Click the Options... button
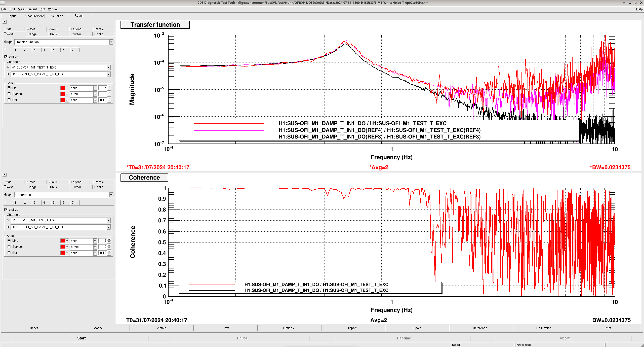The image size is (644, 347). click(289, 328)
